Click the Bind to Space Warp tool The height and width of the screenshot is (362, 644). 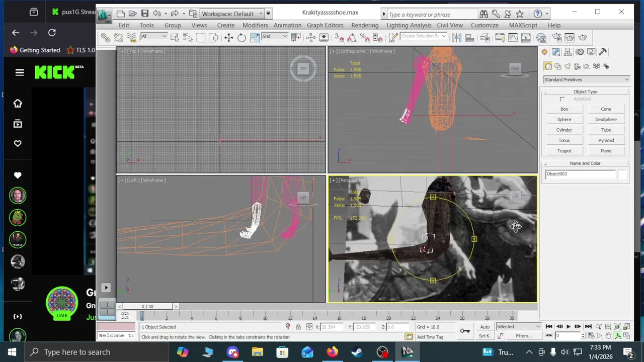point(131,38)
